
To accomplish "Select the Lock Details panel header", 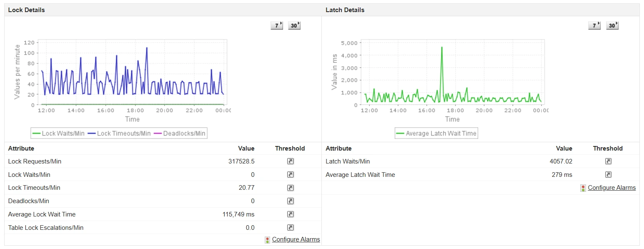I will click(26, 10).
